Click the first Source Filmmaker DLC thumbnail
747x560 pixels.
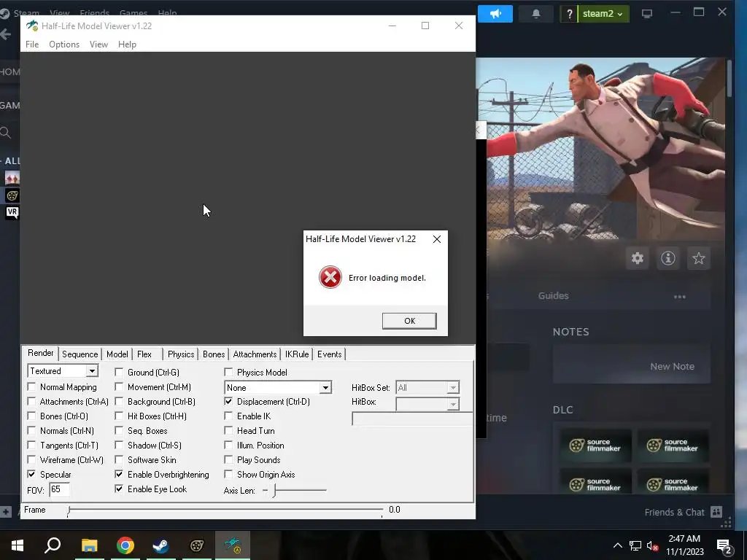[x=595, y=446]
